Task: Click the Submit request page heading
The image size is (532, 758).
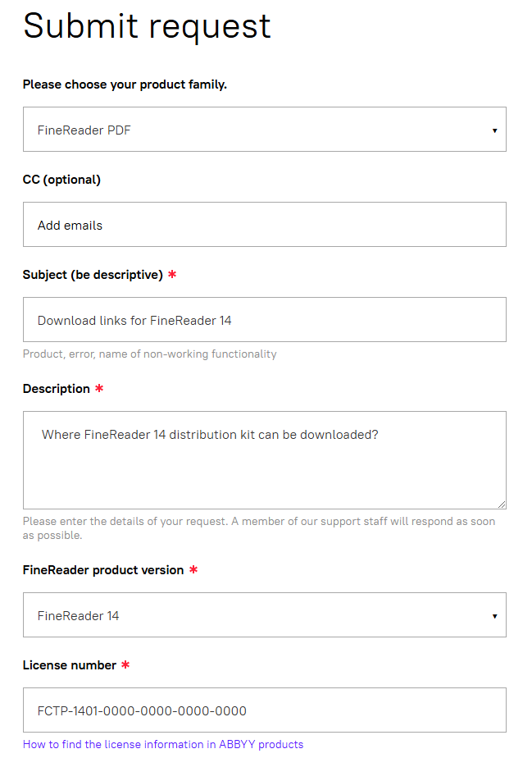Action: click(x=147, y=26)
